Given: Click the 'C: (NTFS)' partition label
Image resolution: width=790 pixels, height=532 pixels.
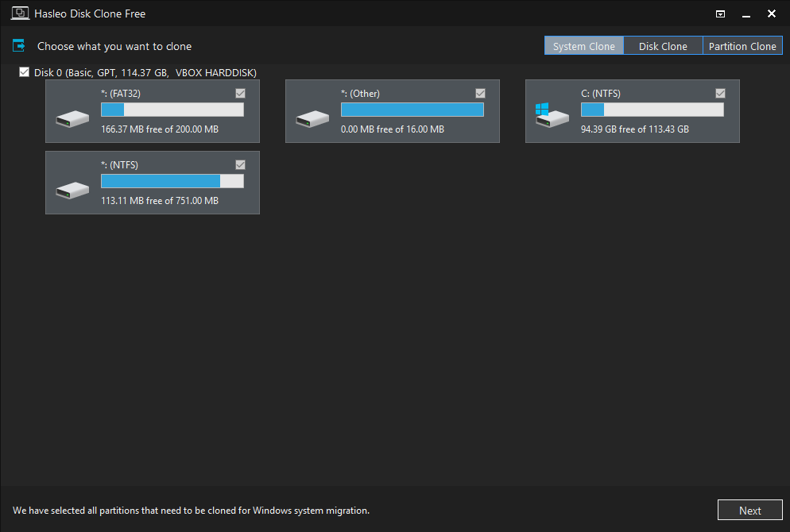Looking at the screenshot, I should (601, 94).
